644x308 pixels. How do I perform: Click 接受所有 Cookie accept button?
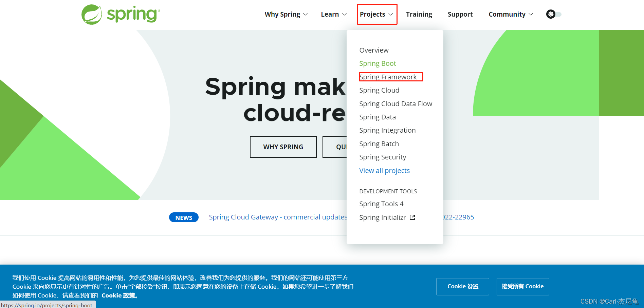[523, 286]
